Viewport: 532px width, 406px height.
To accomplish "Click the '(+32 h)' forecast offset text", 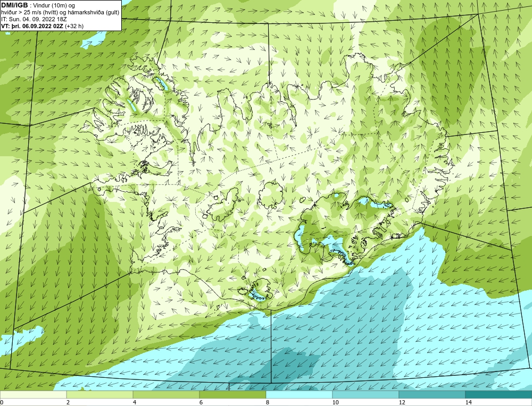I will pos(74,26).
